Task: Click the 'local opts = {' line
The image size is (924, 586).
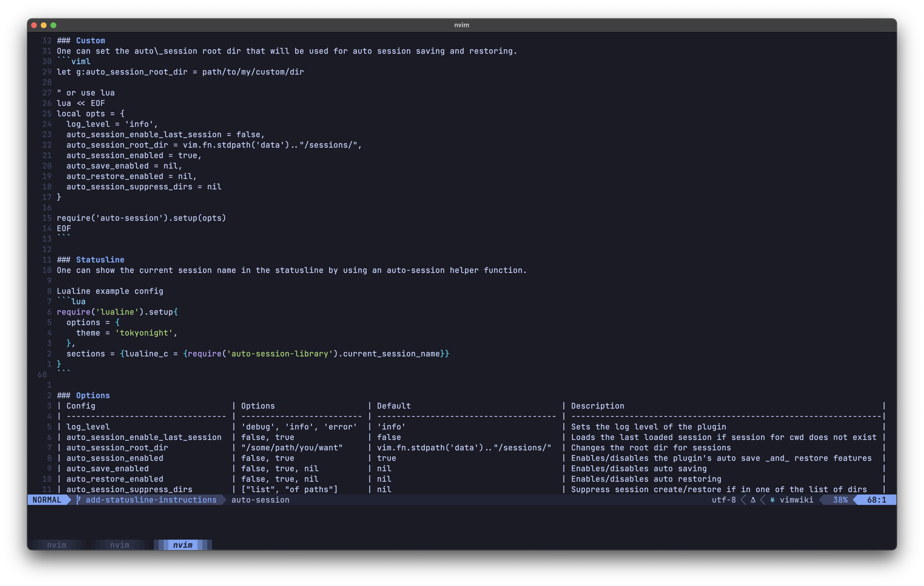Action: (x=91, y=114)
